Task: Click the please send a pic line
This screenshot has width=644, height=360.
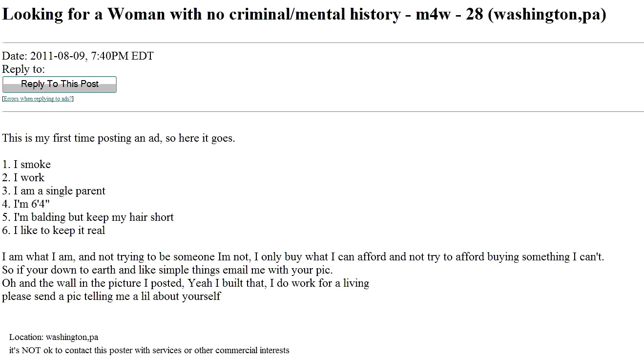Action: 111,296
